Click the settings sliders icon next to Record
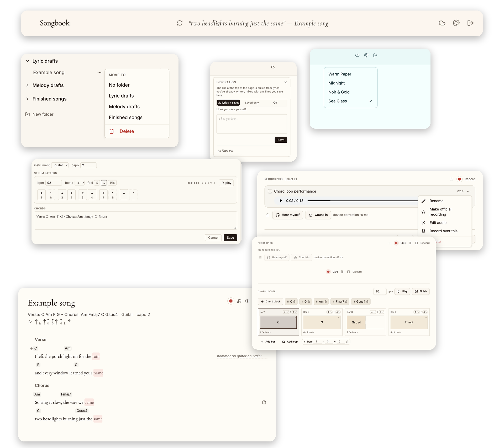This screenshot has width=504, height=448. click(451, 179)
